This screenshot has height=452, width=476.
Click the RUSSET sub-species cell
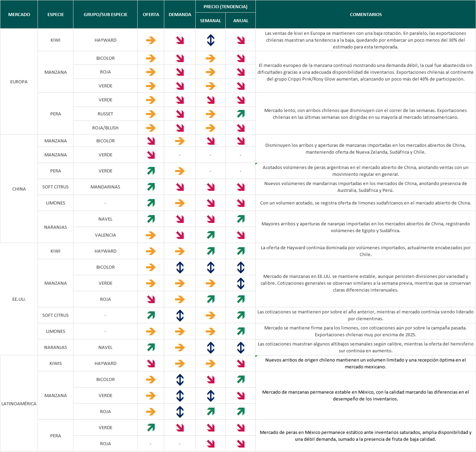tap(106, 114)
